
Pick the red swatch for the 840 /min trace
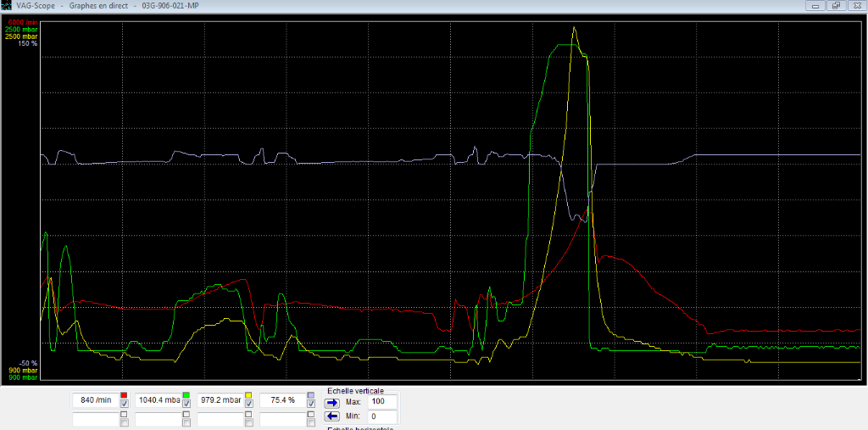point(124,395)
